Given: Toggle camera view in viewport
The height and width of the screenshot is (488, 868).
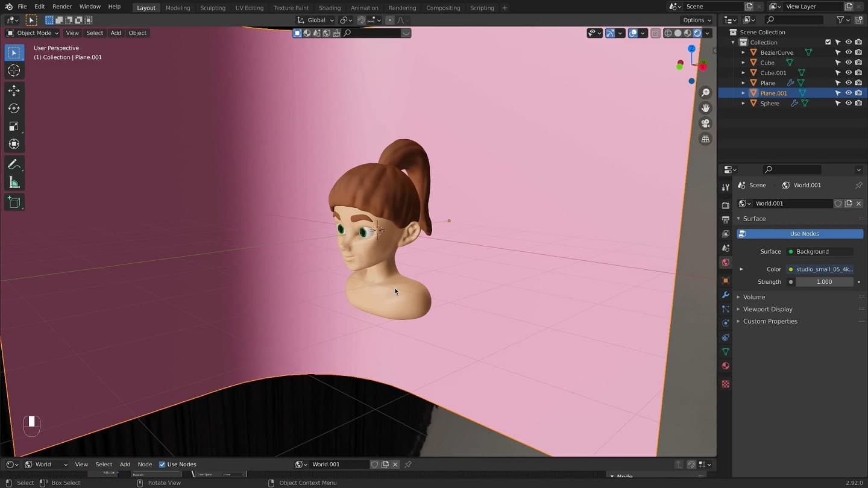Looking at the screenshot, I should [705, 124].
